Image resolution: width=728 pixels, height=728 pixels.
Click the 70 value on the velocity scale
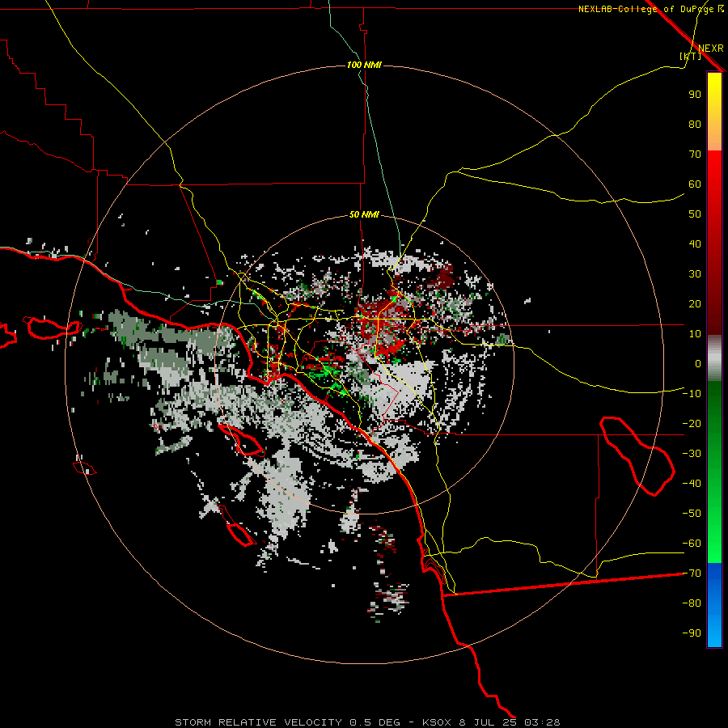tap(695, 154)
